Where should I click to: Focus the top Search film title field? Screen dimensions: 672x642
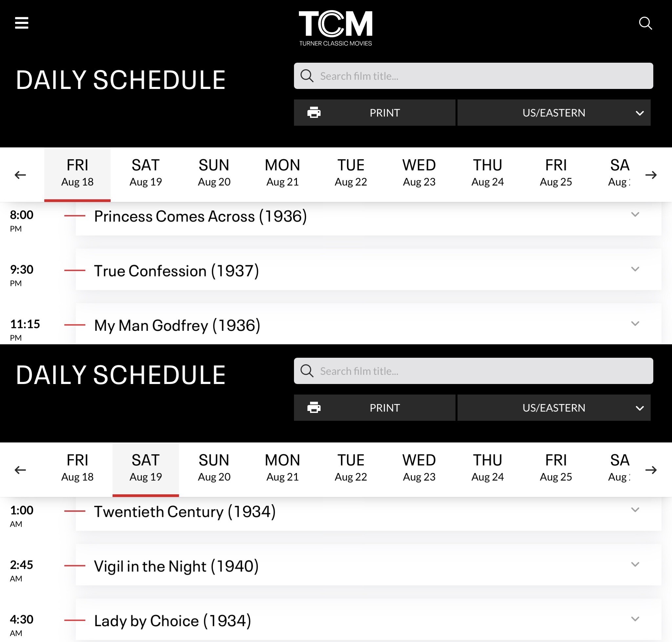(x=473, y=76)
